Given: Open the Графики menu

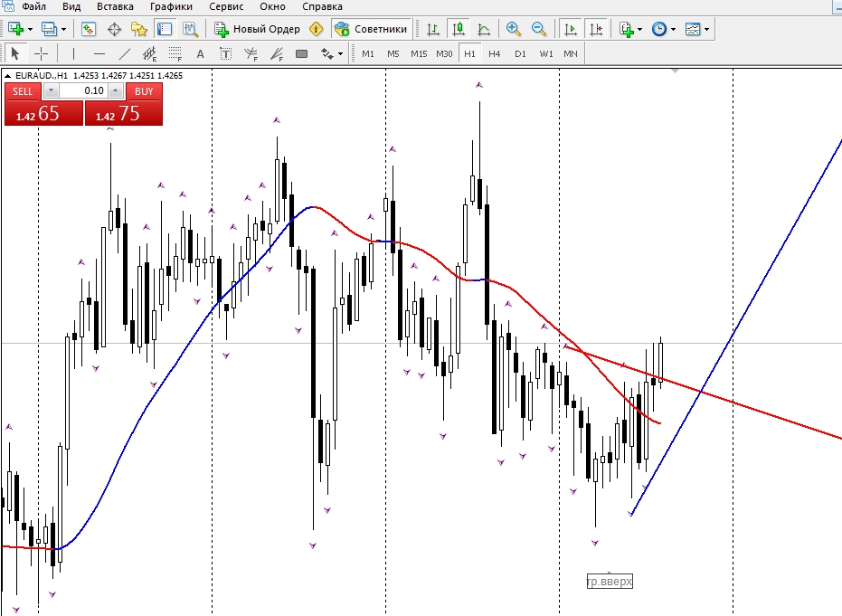Looking at the screenshot, I should pyautogui.click(x=171, y=6).
